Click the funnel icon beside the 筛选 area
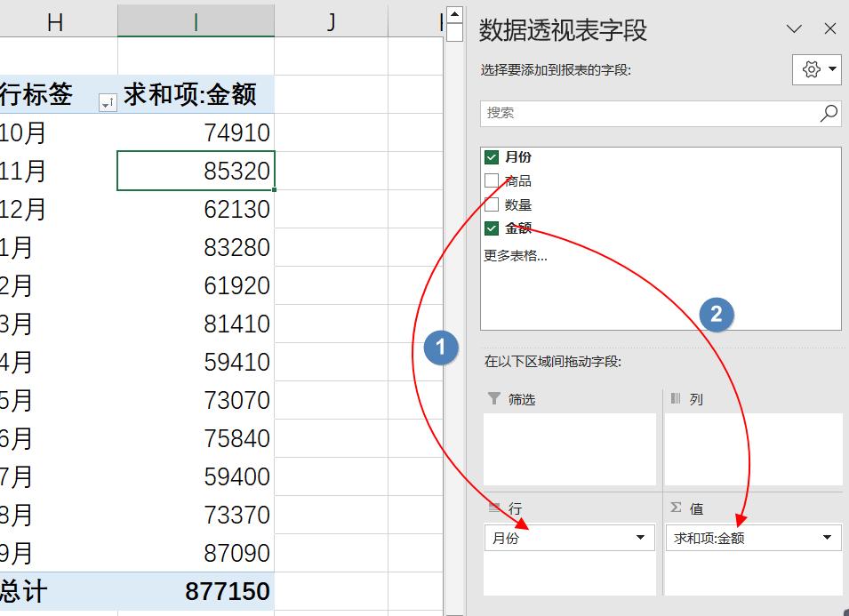 tap(495, 399)
